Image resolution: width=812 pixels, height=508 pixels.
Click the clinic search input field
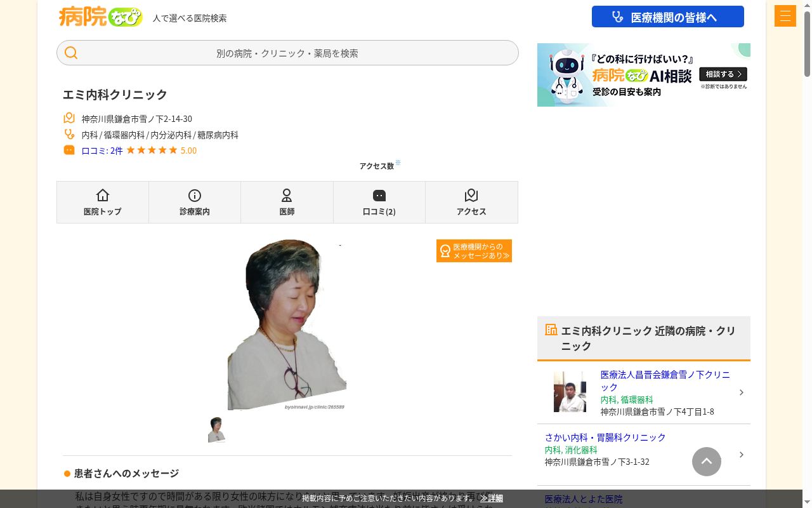[287, 53]
